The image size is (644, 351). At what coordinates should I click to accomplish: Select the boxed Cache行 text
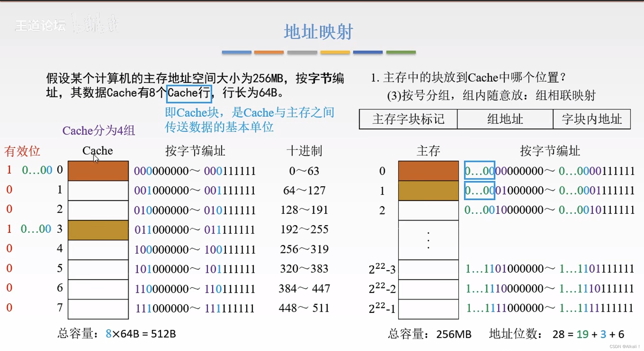[x=189, y=93]
